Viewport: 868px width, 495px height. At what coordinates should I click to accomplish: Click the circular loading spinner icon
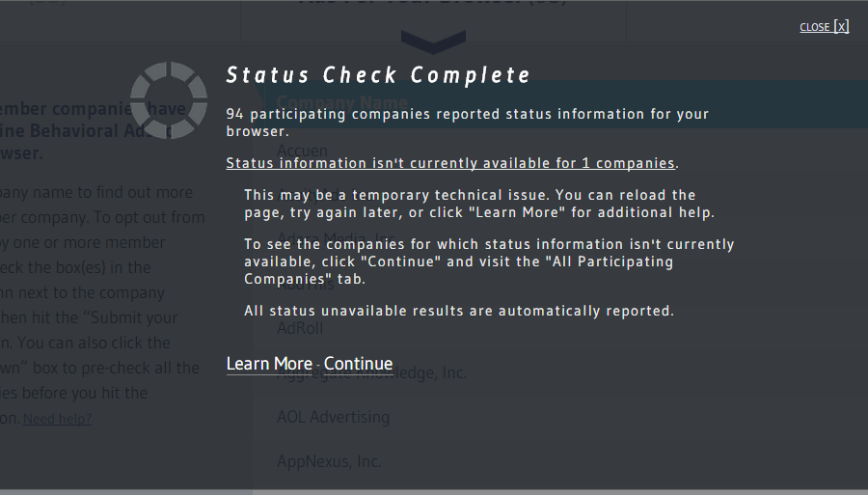tap(169, 100)
